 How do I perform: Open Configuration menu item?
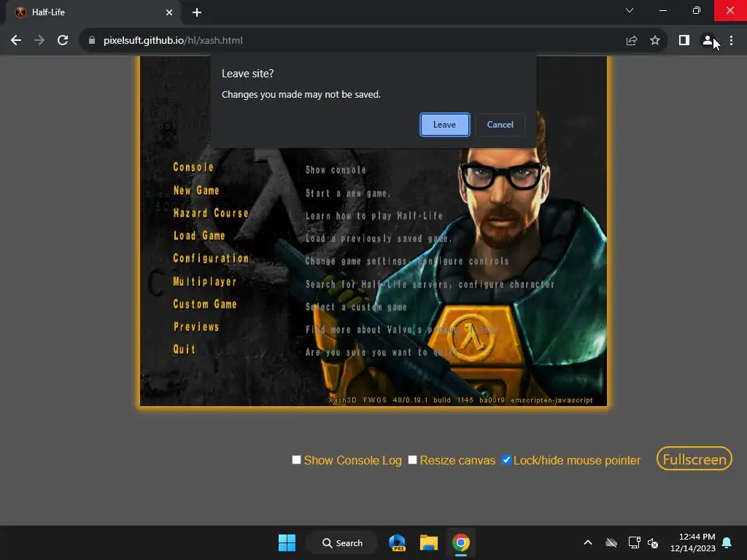click(211, 258)
